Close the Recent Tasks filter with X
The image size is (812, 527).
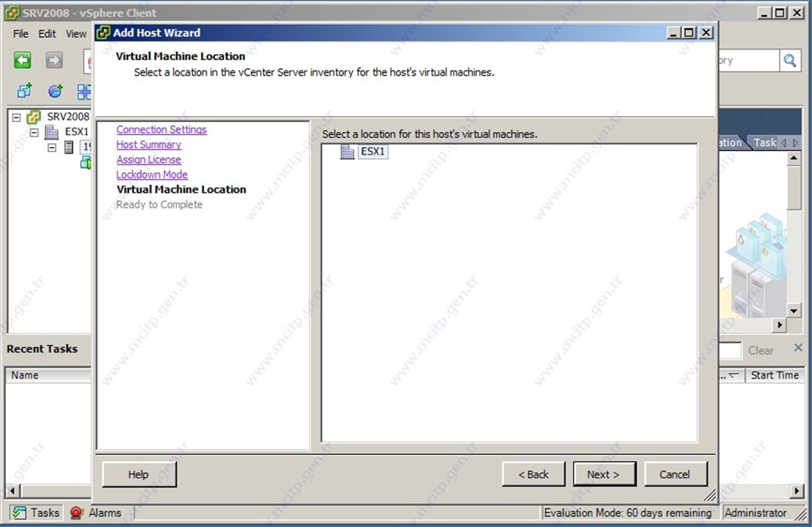(798, 348)
